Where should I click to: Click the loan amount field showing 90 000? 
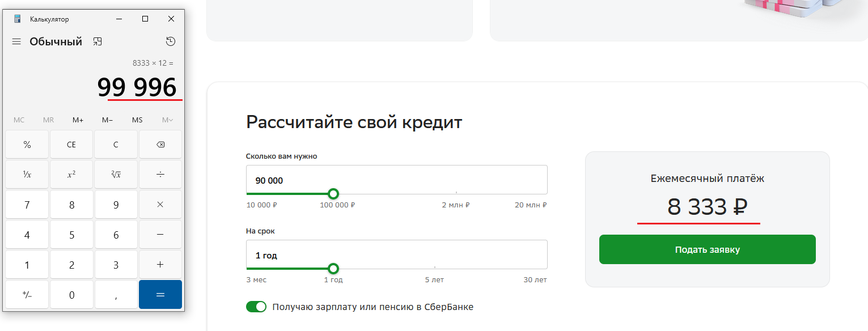[396, 180]
